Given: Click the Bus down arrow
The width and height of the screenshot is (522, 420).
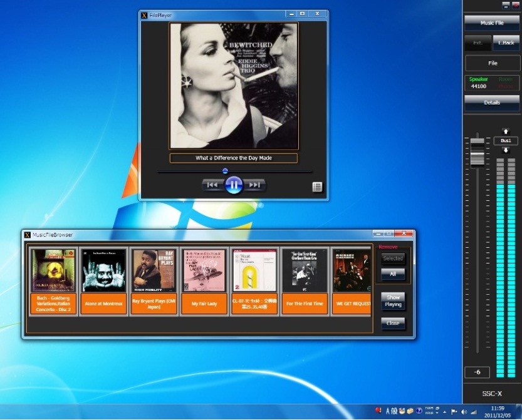Looking at the screenshot, I should point(506,150).
